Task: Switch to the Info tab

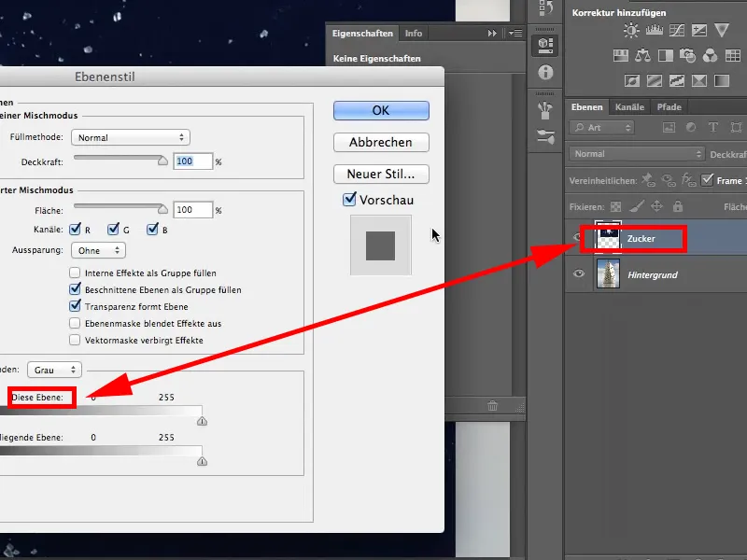Action: tap(413, 34)
